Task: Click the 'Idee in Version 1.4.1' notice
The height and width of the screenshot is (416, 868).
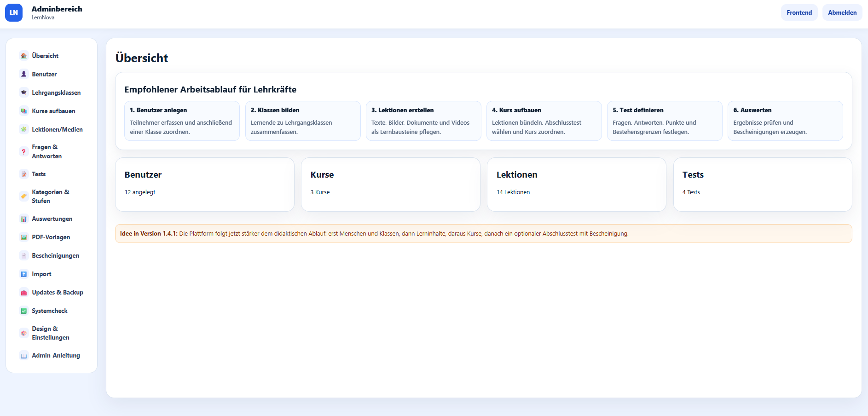Action: point(484,234)
